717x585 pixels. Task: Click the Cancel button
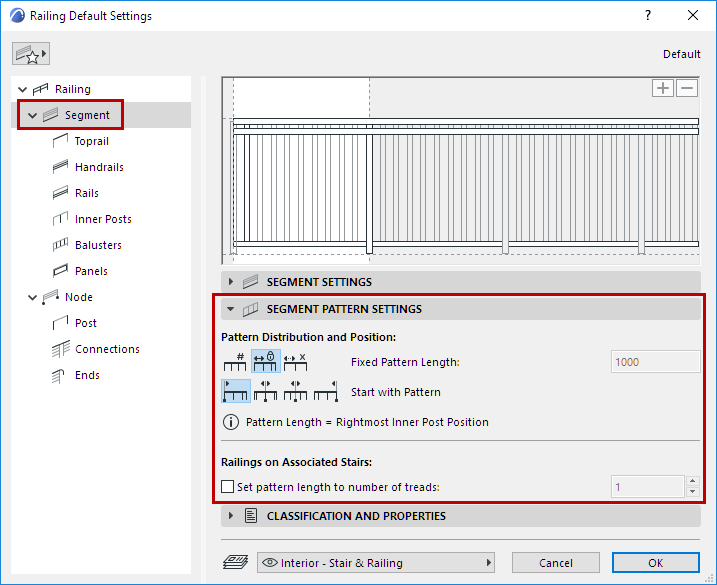coord(555,562)
